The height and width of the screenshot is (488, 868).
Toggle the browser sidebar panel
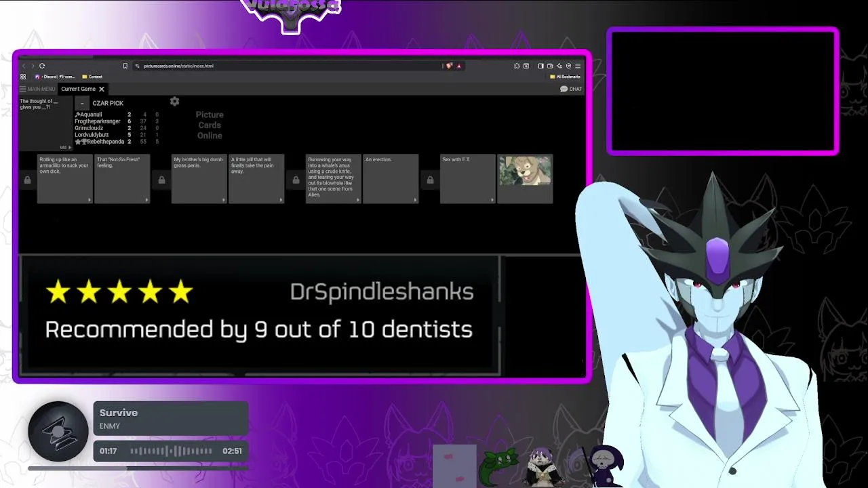[x=540, y=66]
